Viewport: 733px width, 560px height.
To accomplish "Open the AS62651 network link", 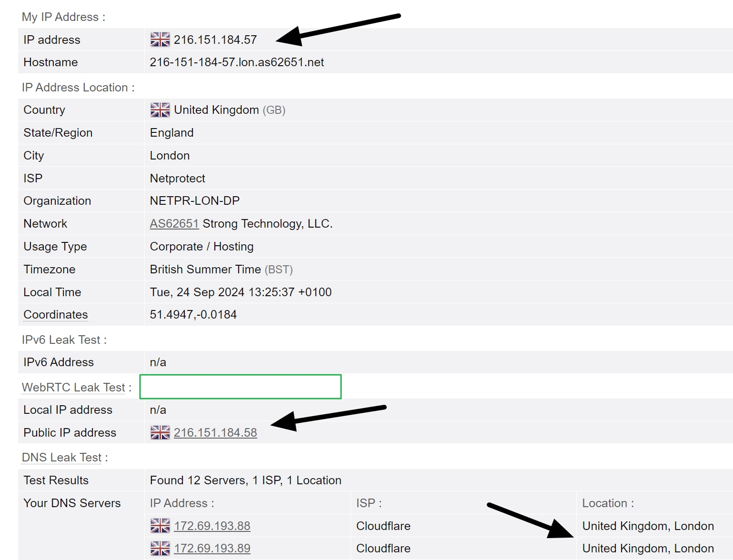I will pos(174,223).
